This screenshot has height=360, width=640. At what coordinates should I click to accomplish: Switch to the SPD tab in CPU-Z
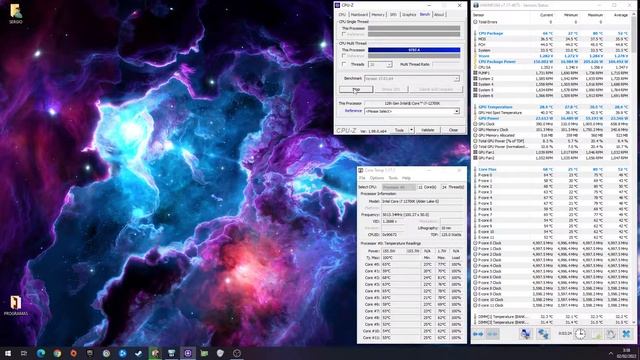[x=393, y=15]
